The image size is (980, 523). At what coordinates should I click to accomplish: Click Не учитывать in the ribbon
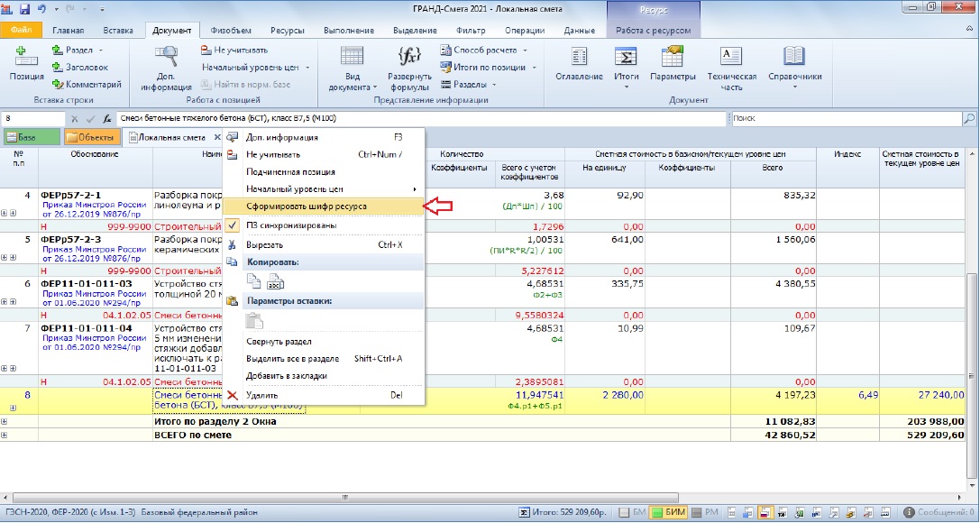coord(234,50)
